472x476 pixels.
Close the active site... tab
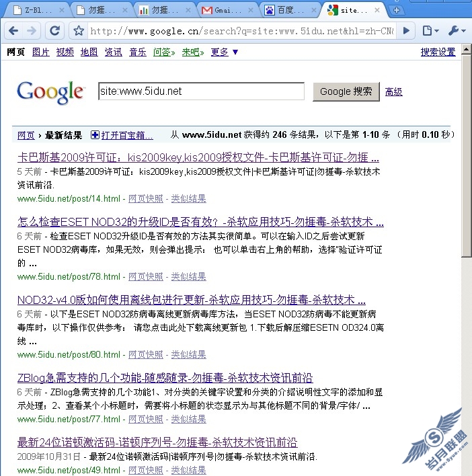377,10
